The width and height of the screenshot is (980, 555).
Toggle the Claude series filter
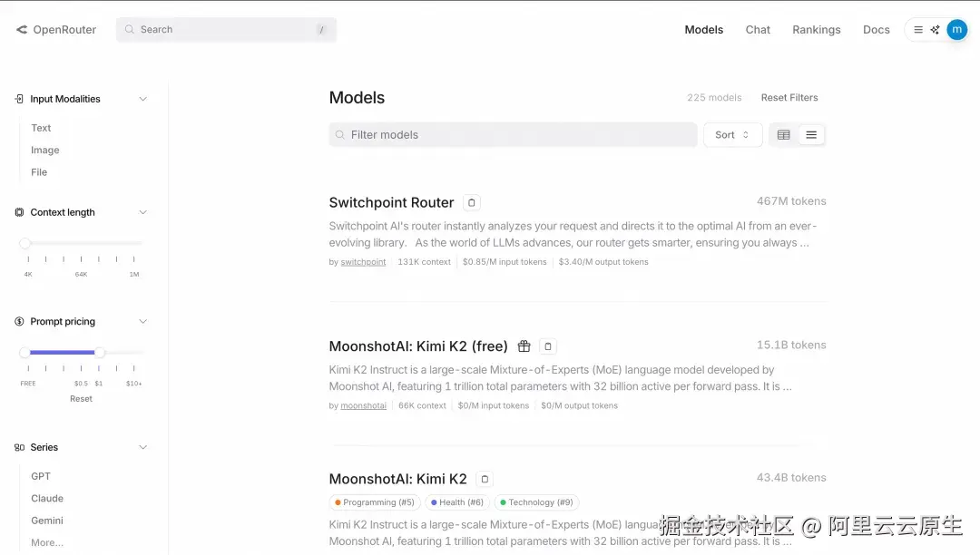click(47, 498)
